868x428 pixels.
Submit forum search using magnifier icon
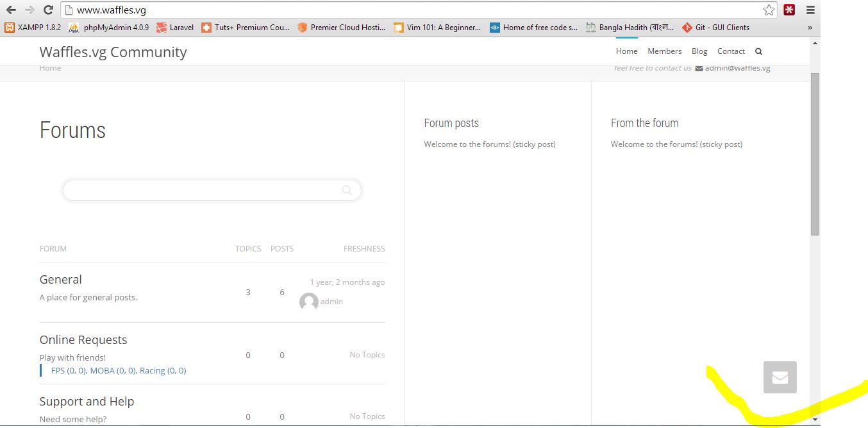click(347, 190)
